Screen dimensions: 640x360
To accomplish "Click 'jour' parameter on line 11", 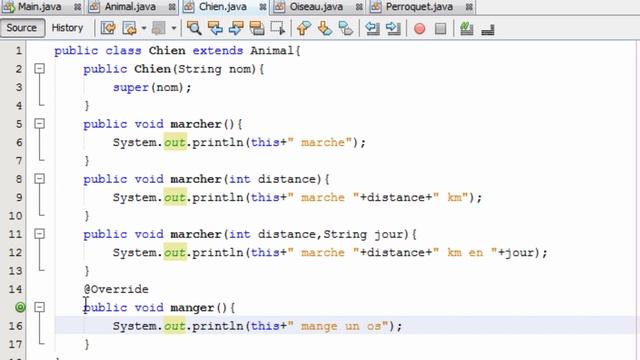I will tap(389, 234).
